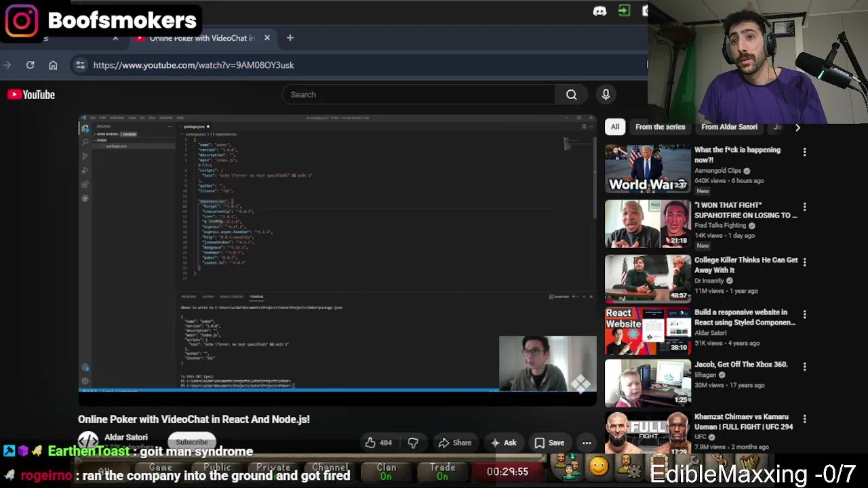The width and height of the screenshot is (868, 488).
Task: Click the Xbox 360 kid thumbnail
Action: (x=648, y=383)
